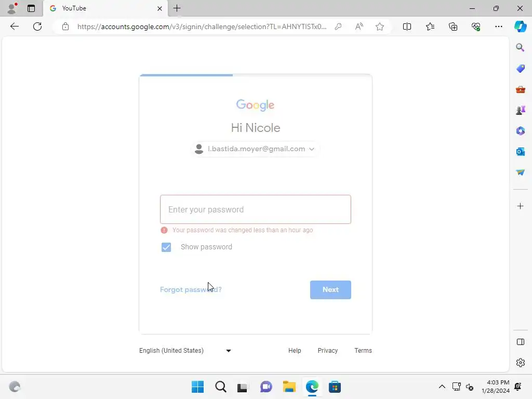Launch Copilot from the toolbar
532x399 pixels.
coord(520,26)
